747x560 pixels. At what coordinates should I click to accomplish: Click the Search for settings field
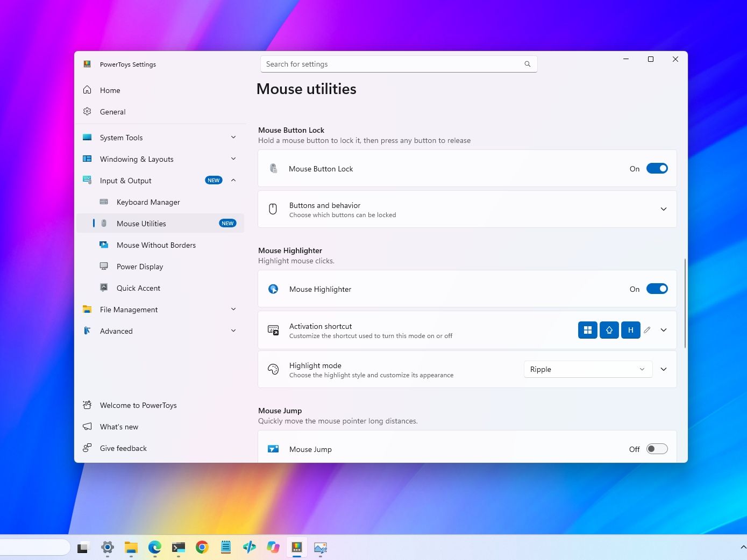tap(399, 64)
